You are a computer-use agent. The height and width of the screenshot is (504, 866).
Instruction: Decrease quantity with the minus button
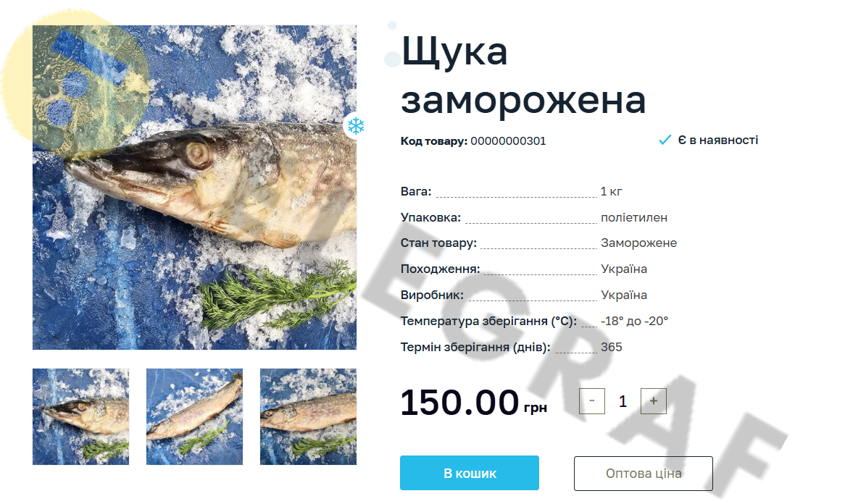591,400
